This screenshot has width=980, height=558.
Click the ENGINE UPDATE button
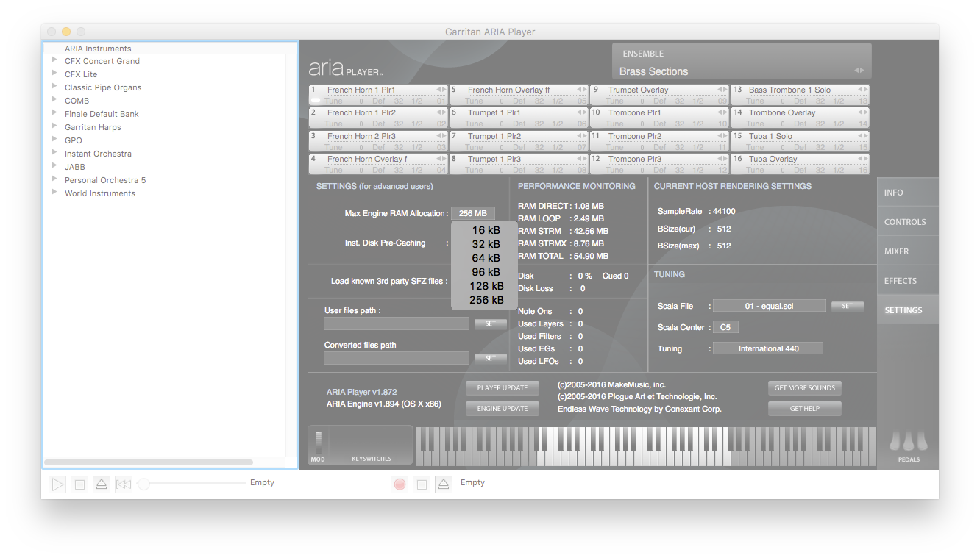coord(503,408)
